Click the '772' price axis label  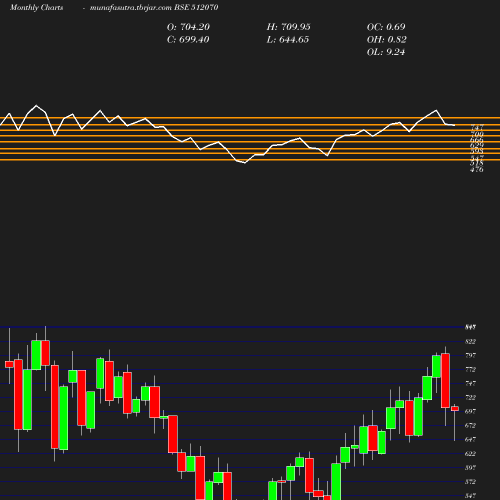[470, 370]
